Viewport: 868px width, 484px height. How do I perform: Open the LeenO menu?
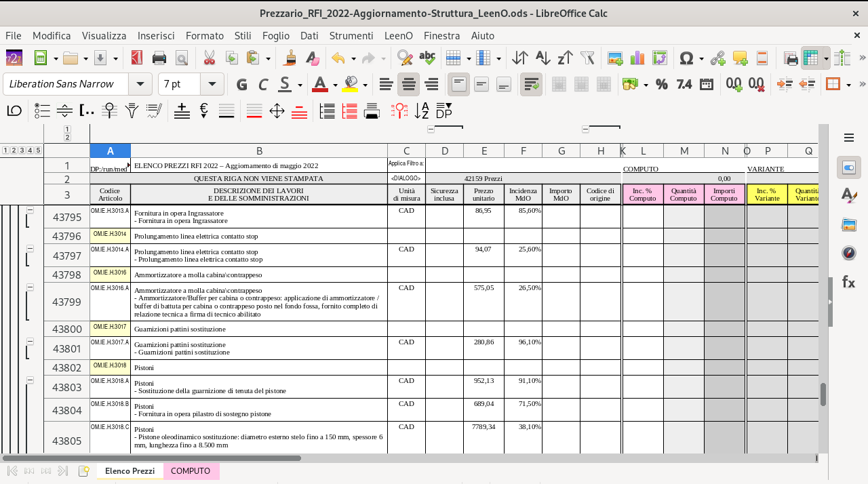coord(398,35)
